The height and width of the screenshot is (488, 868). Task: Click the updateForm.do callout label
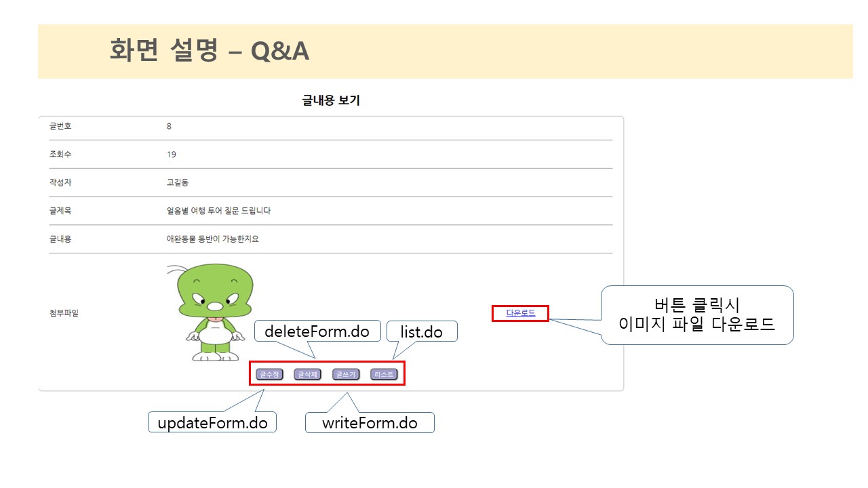(x=212, y=422)
